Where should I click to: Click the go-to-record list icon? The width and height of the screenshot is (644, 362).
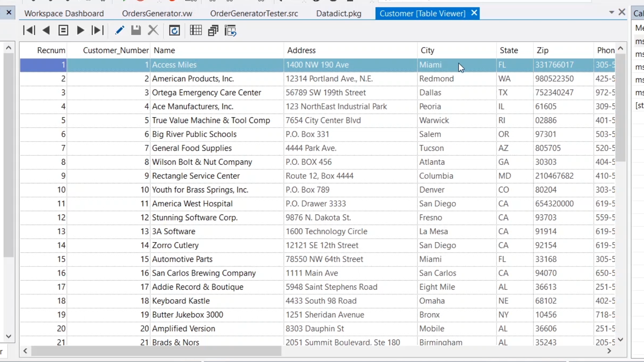[63, 31]
